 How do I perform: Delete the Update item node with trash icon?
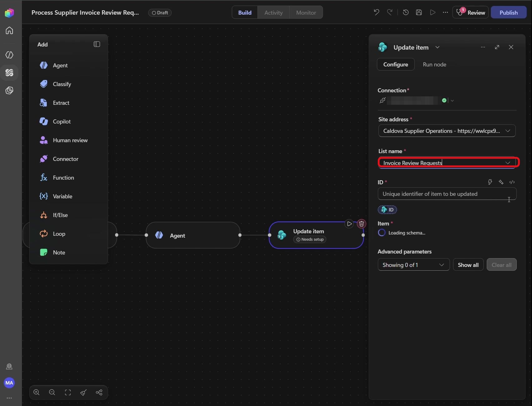[362, 224]
